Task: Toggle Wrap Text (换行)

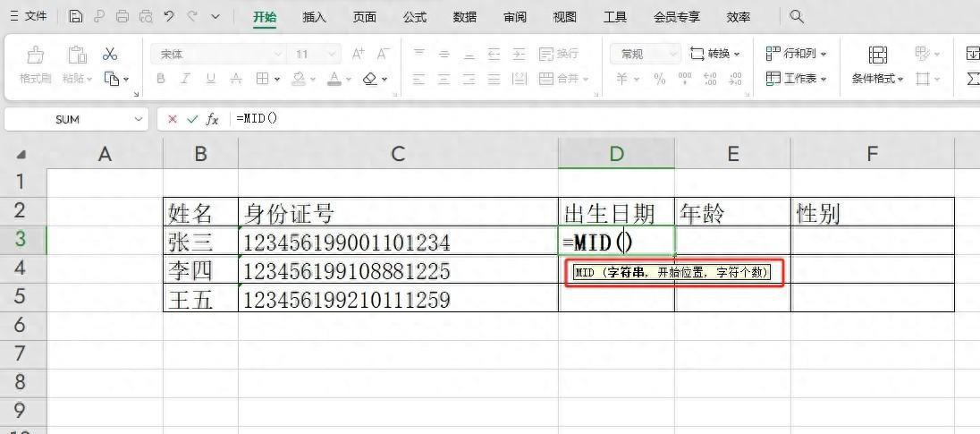Action: (558, 55)
